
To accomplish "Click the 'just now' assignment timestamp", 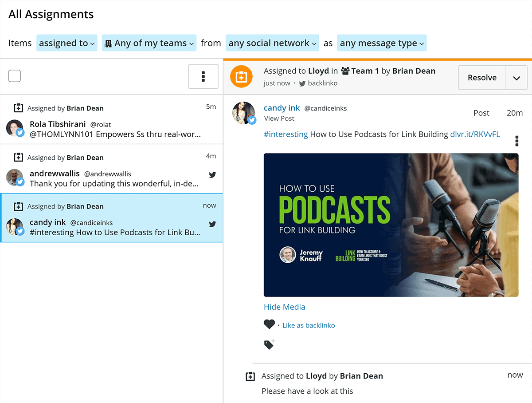I will (277, 83).
